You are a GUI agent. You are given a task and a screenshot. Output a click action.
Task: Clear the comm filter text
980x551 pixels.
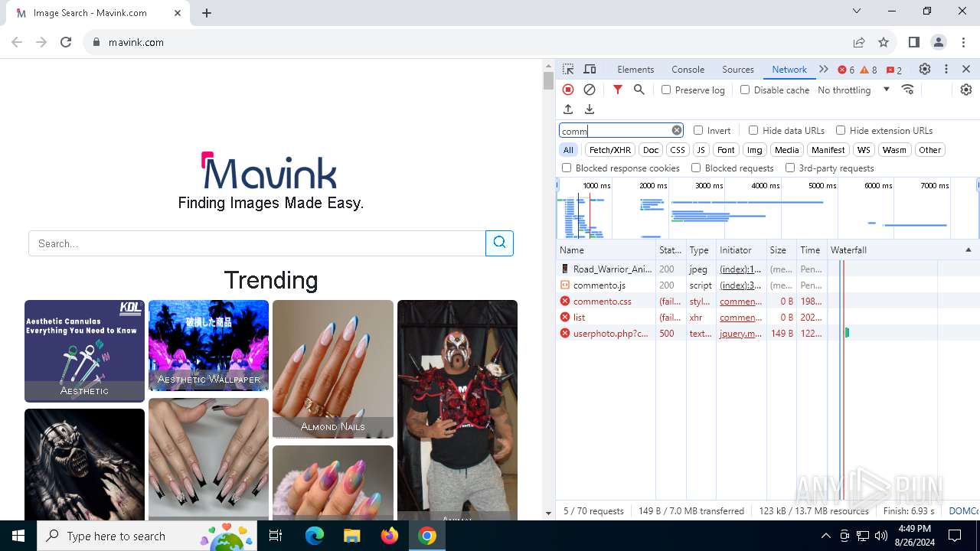(x=677, y=130)
